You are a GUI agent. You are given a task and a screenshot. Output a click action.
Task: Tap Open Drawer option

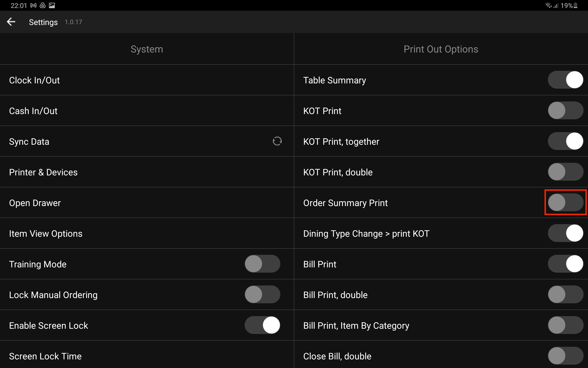click(x=35, y=203)
